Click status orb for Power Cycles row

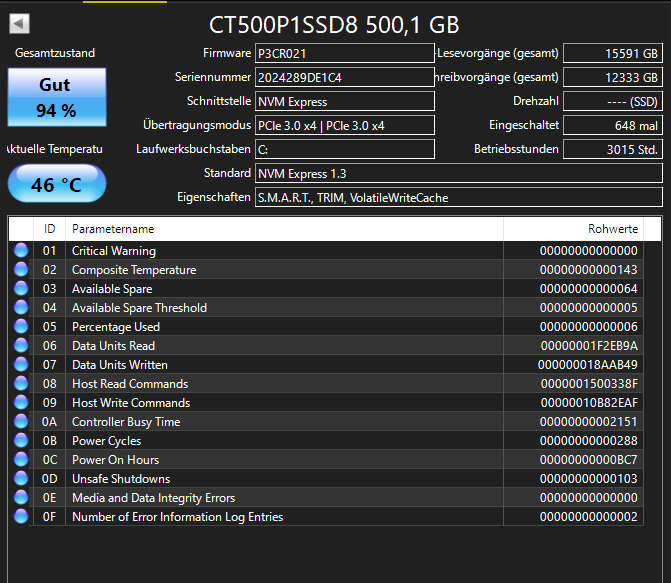21,440
